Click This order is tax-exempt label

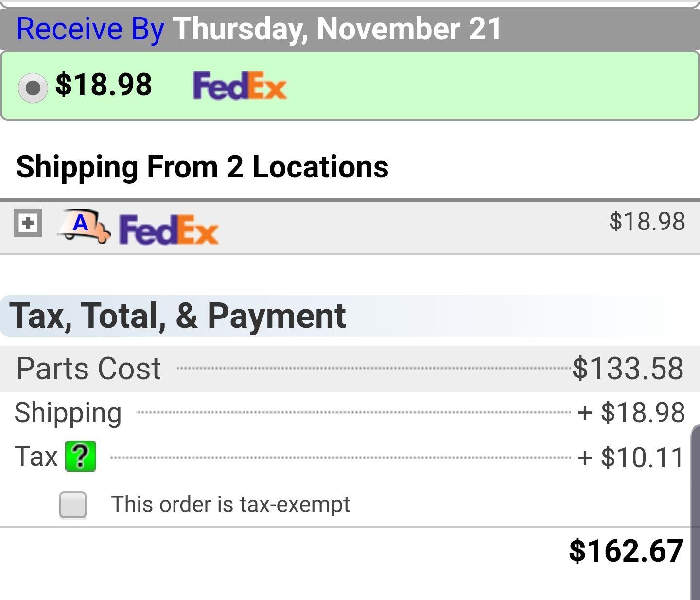[230, 505]
